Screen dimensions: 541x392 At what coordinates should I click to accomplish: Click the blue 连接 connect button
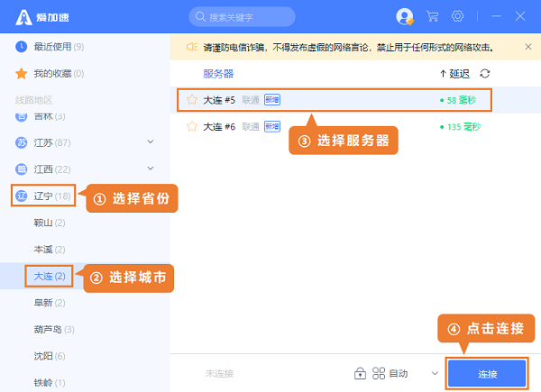pyautogui.click(x=488, y=373)
